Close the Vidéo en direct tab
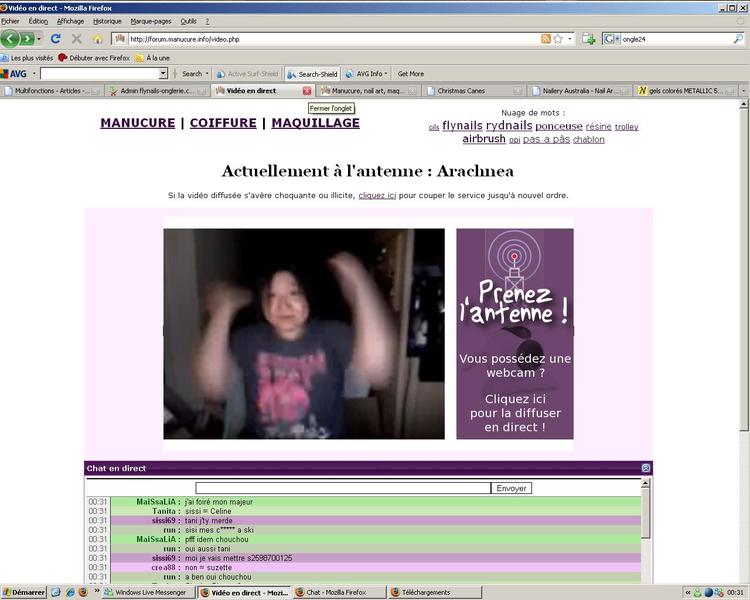750x600 pixels. click(x=307, y=90)
